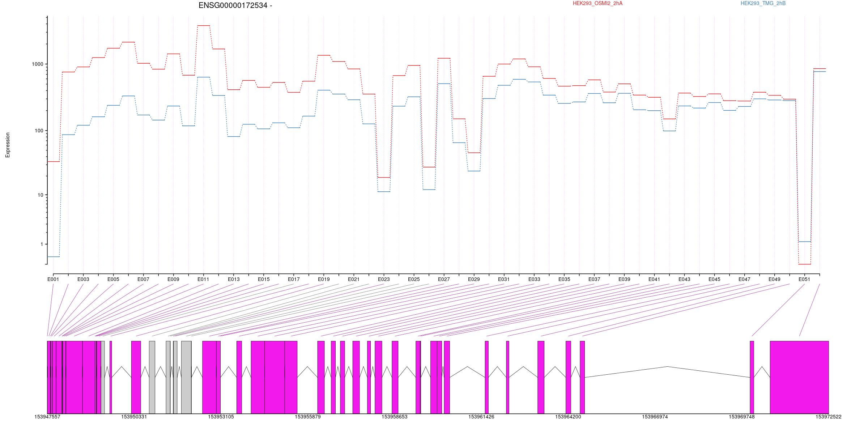Click exon label E049
The image size is (868, 434).
pyautogui.click(x=774, y=279)
